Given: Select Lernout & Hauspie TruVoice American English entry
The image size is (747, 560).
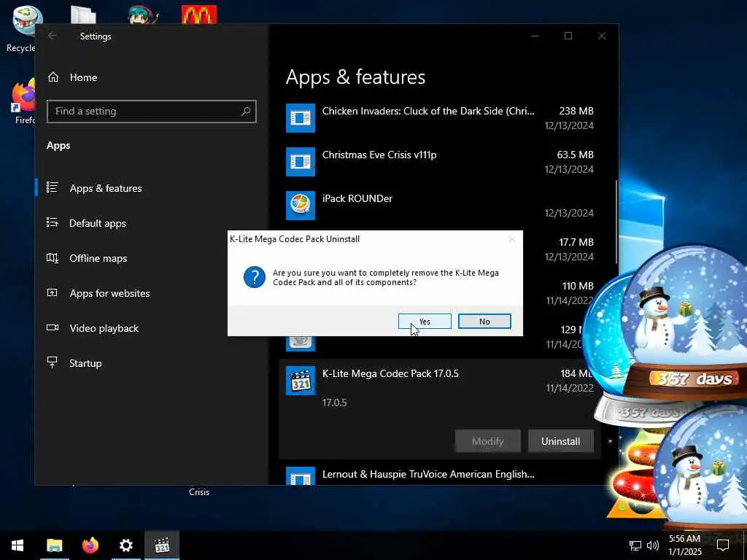Looking at the screenshot, I should click(428, 474).
